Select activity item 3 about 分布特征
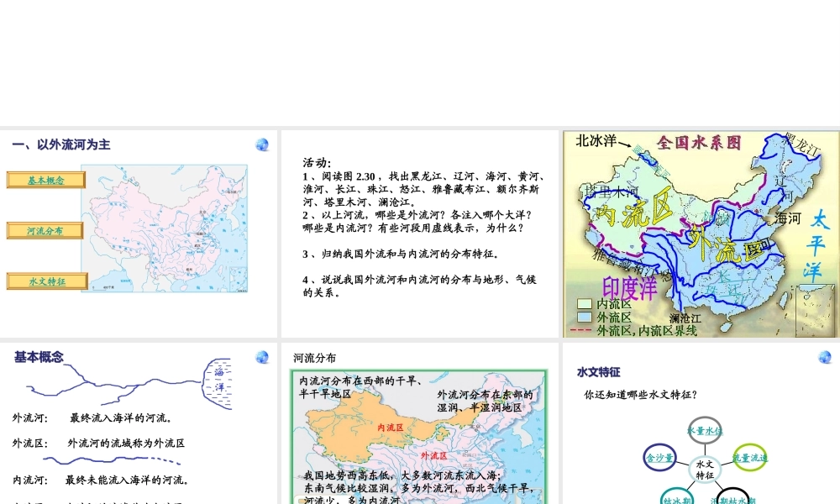Image resolution: width=840 pixels, height=504 pixels. point(402,254)
